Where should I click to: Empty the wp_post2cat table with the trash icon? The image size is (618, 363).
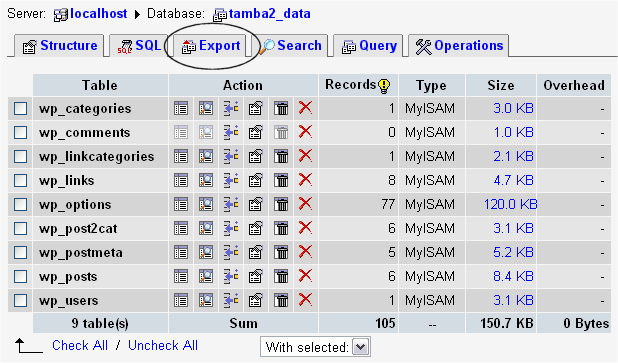(281, 229)
